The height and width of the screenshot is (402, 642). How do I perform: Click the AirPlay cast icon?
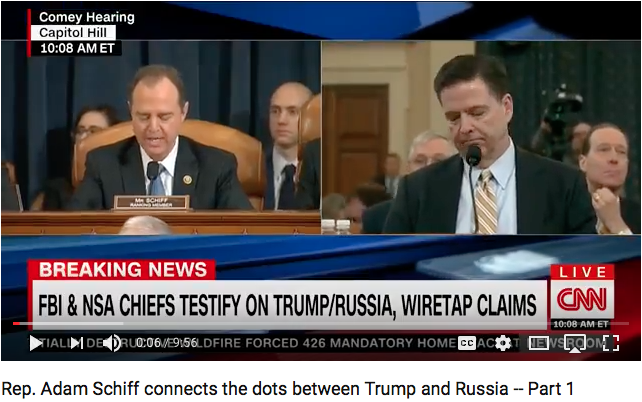point(575,343)
